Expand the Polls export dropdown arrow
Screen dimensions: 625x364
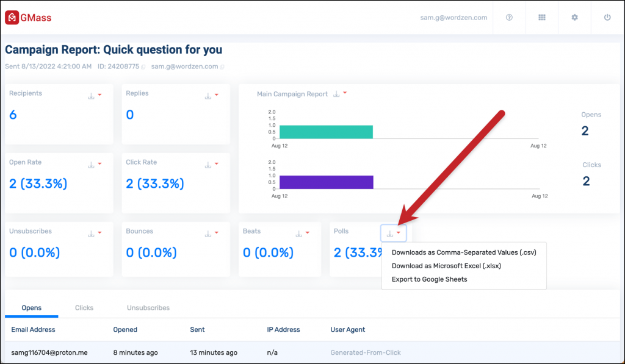pos(398,233)
